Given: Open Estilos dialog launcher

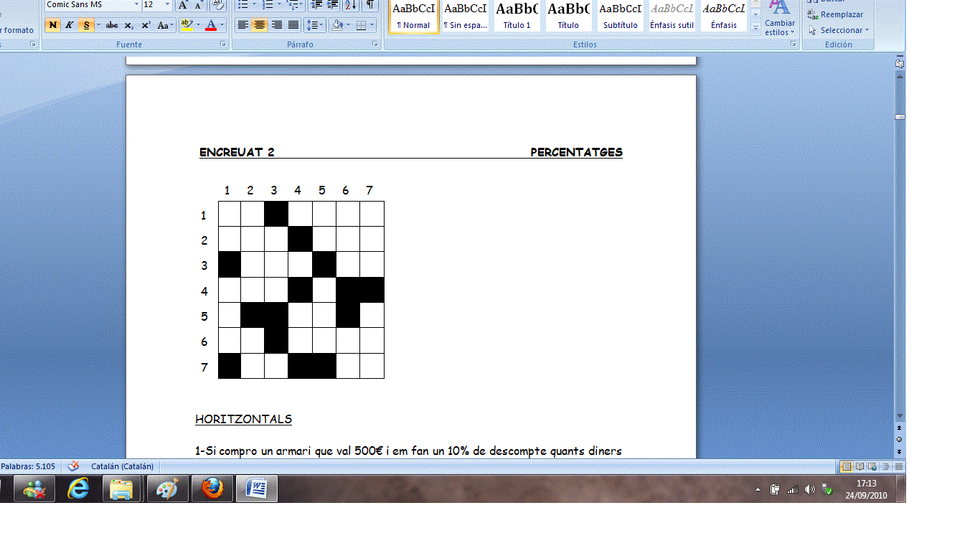Looking at the screenshot, I should pyautogui.click(x=793, y=44).
